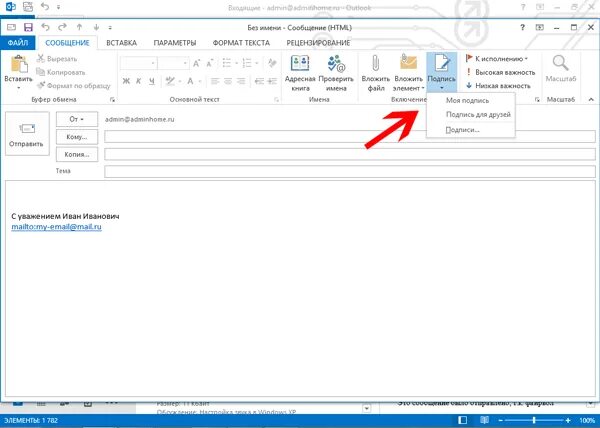Align text left in message
The height and width of the screenshot is (428, 600).
(x=215, y=81)
